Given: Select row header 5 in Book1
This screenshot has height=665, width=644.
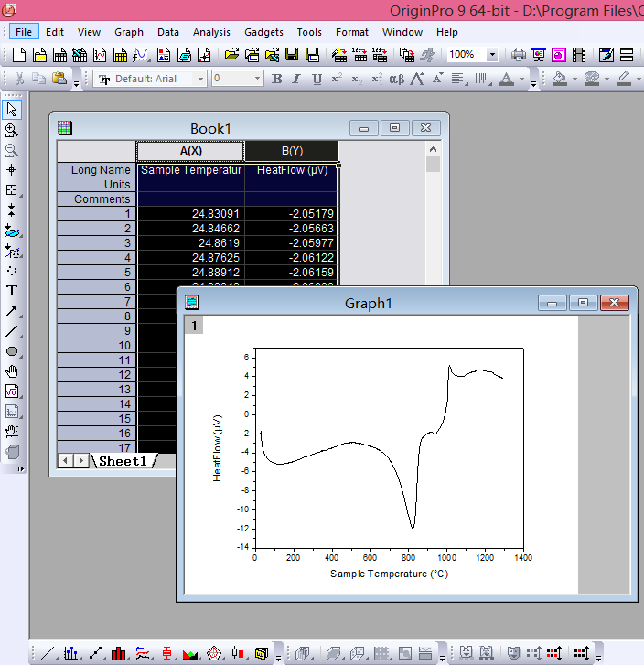Looking at the screenshot, I should [x=97, y=272].
